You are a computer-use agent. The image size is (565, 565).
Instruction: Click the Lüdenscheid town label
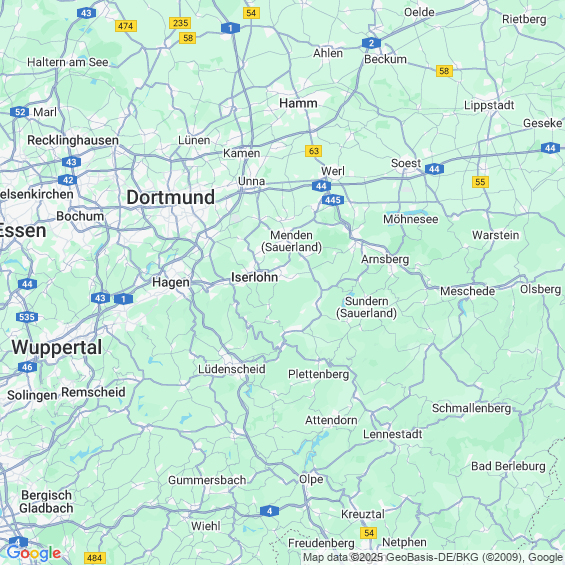pyautogui.click(x=232, y=369)
